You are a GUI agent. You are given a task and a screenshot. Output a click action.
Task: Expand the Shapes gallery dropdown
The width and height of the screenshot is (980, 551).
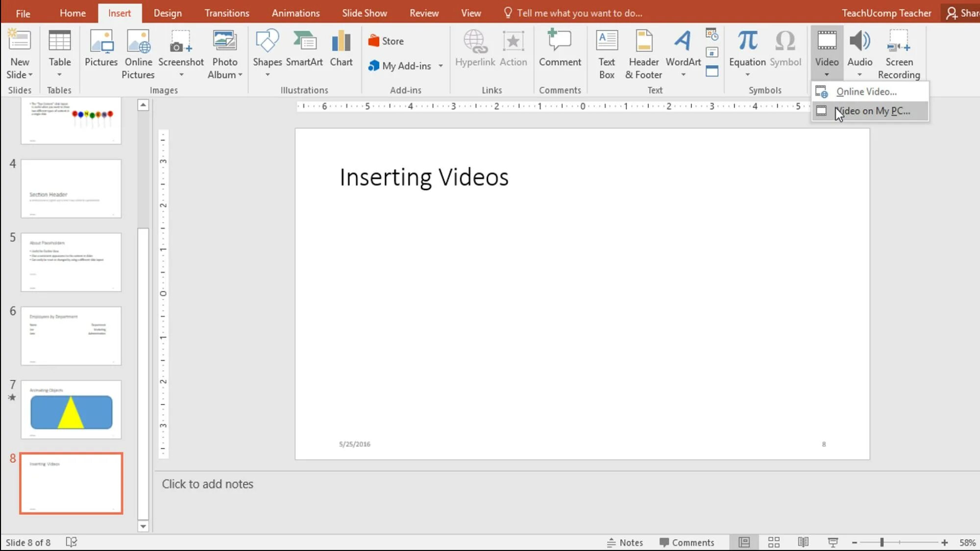[268, 75]
